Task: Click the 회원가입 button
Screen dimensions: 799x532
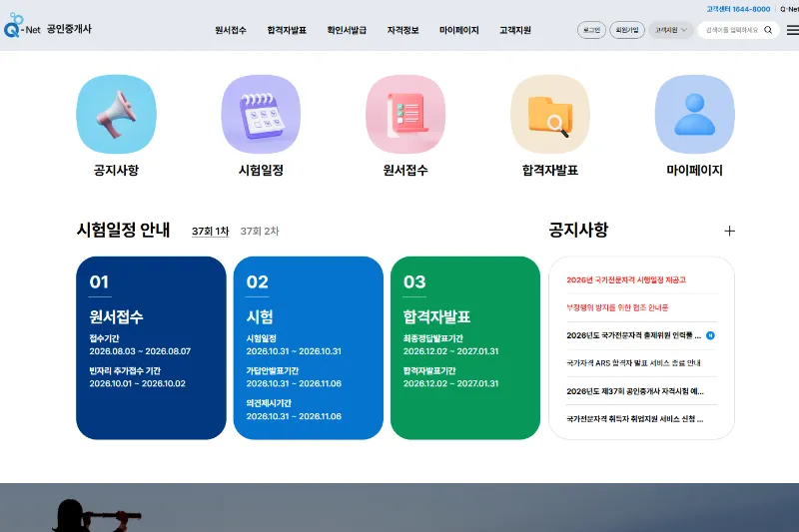Action: tap(627, 30)
